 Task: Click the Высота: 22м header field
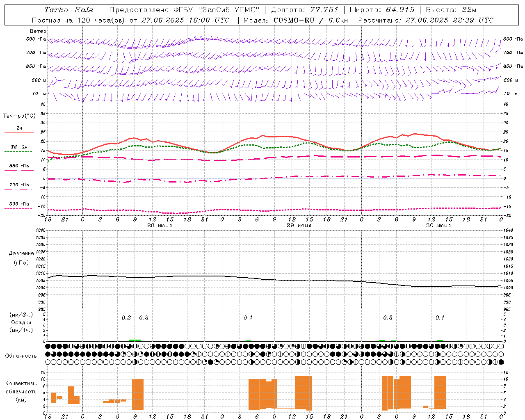coord(451,10)
